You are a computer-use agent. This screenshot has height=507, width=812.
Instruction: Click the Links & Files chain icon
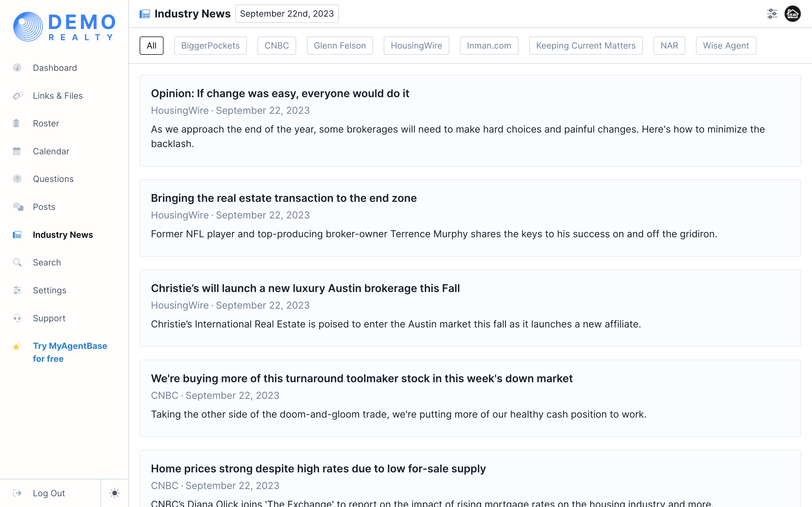[x=17, y=96]
